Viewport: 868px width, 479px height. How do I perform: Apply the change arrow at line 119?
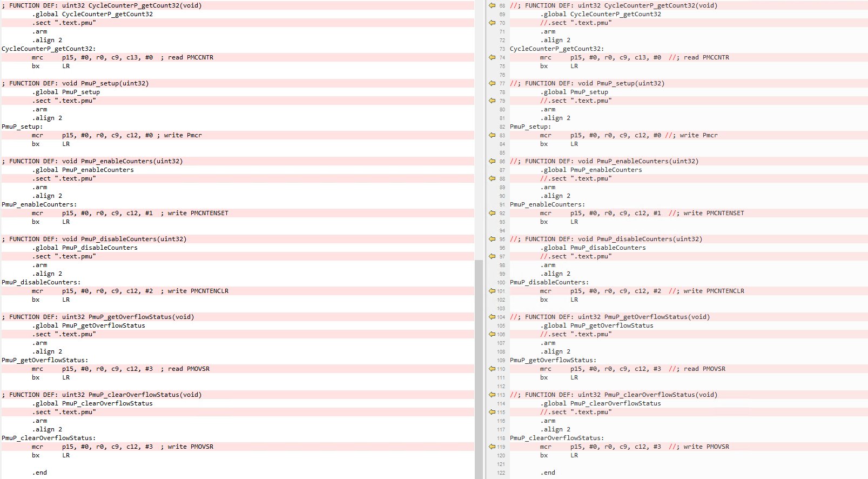click(x=492, y=447)
